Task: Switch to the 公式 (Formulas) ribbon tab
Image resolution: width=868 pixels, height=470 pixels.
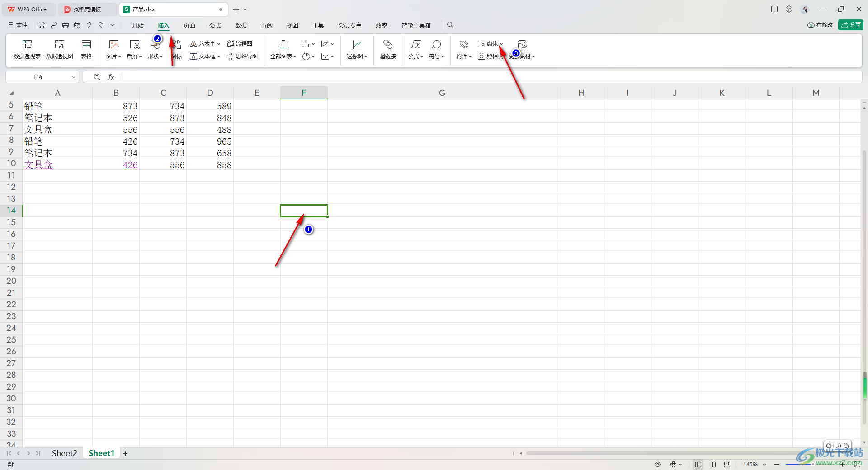Action: (x=215, y=25)
